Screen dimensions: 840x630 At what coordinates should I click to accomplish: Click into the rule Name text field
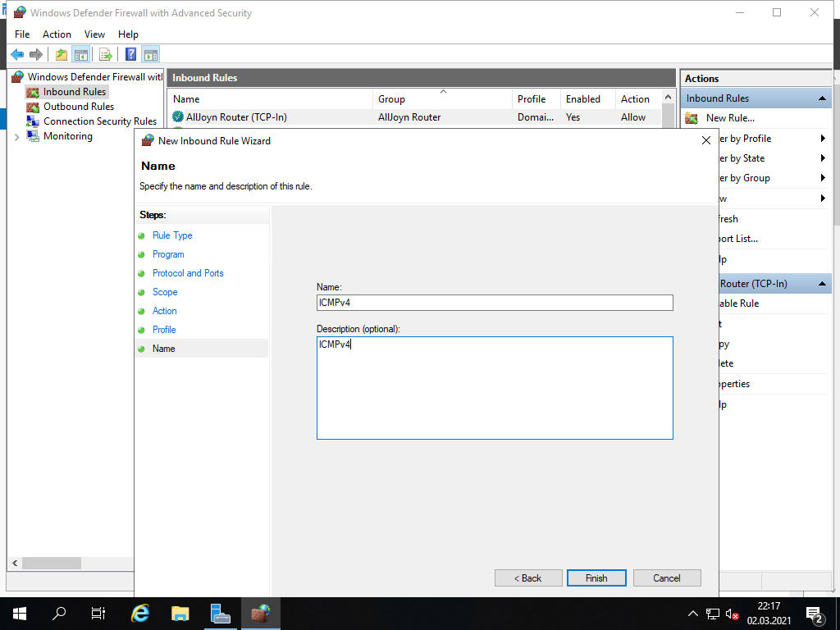[x=495, y=303]
